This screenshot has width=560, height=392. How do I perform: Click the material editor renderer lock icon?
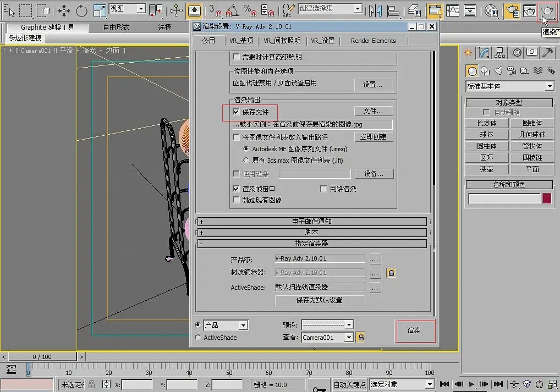391,273
